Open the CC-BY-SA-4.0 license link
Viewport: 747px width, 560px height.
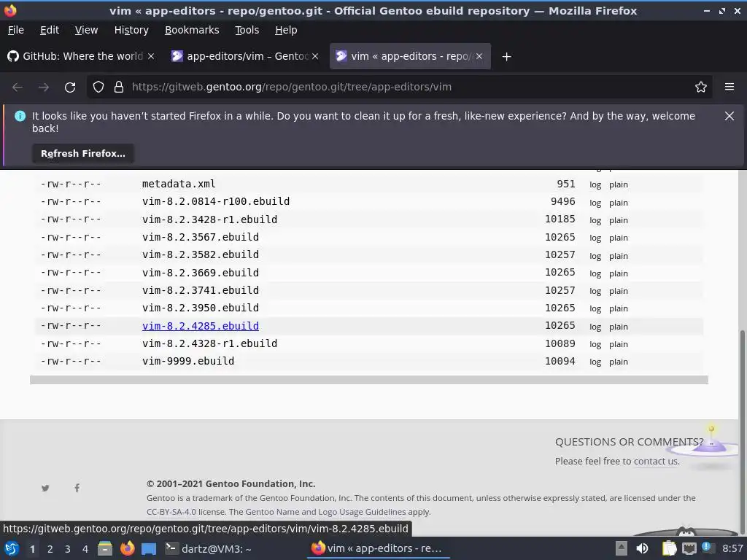(171, 513)
